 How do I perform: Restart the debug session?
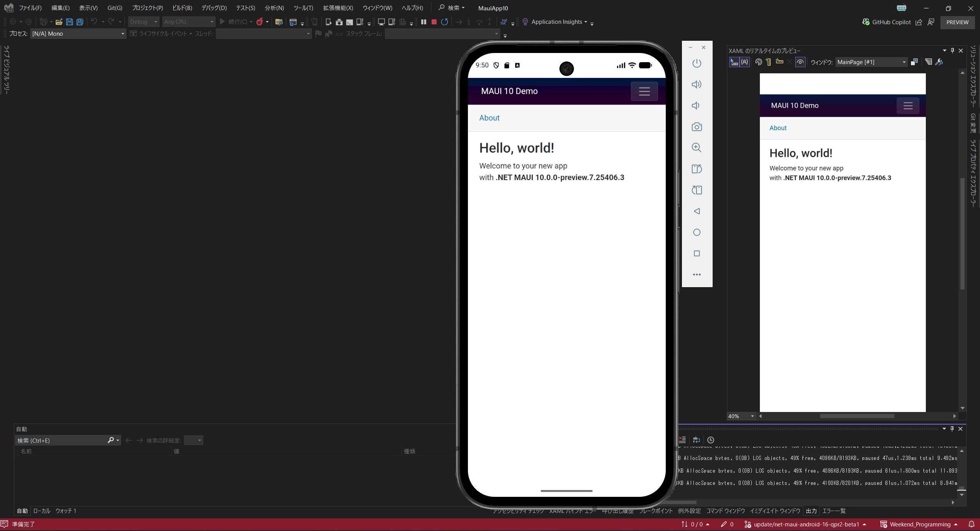pos(444,22)
